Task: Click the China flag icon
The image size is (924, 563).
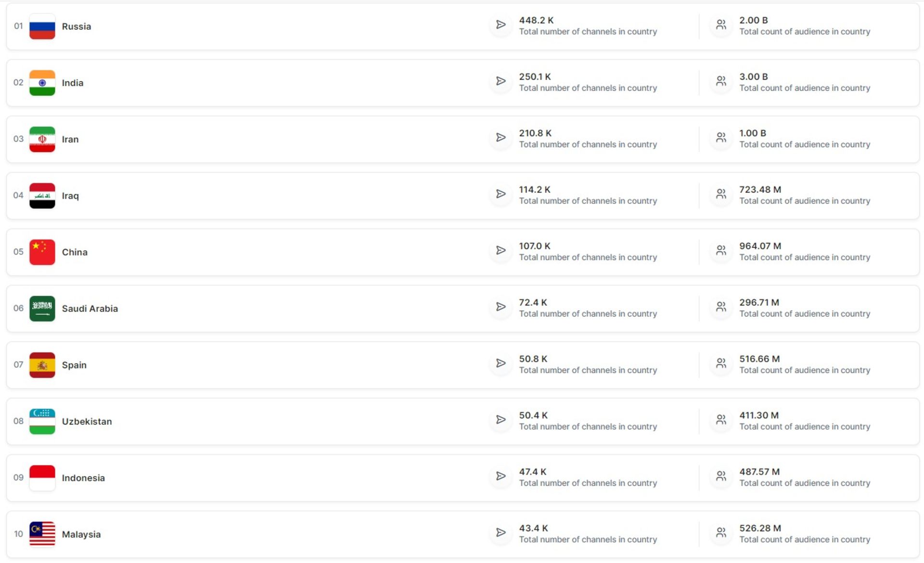Action: point(42,252)
